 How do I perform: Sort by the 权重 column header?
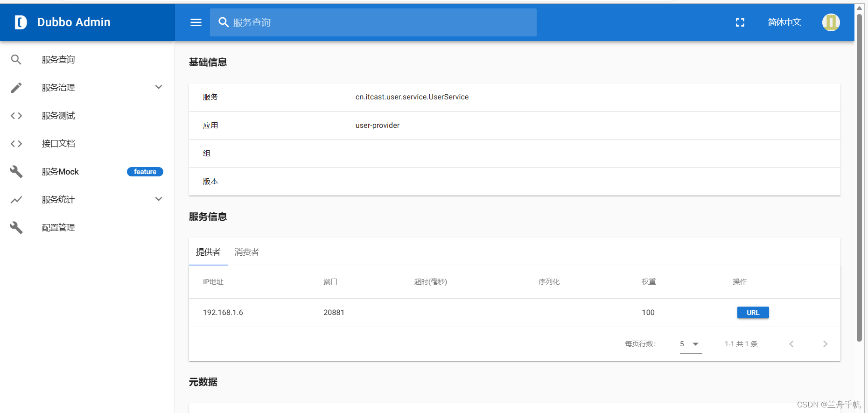click(x=649, y=282)
